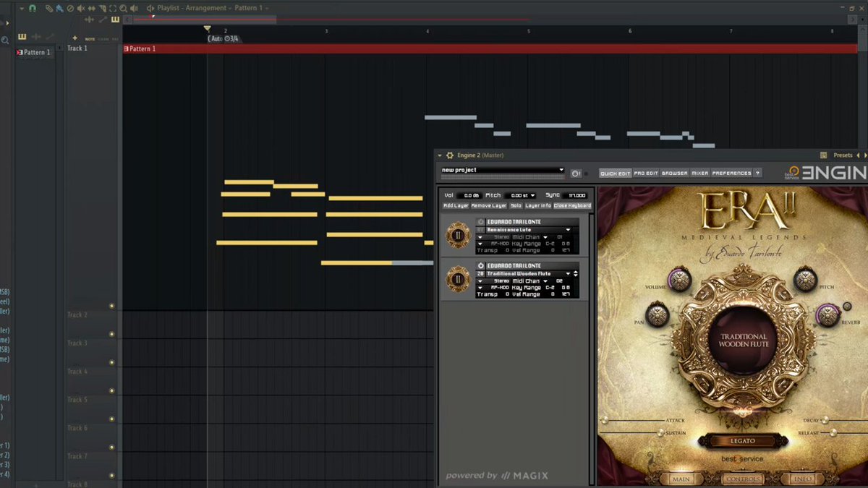This screenshot has width=868, height=488.
Task: Click the ERA II Pan knob
Action: coord(657,315)
